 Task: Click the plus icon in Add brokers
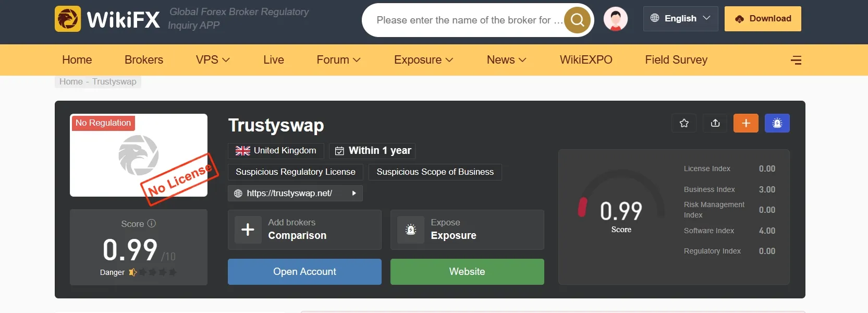click(x=248, y=230)
